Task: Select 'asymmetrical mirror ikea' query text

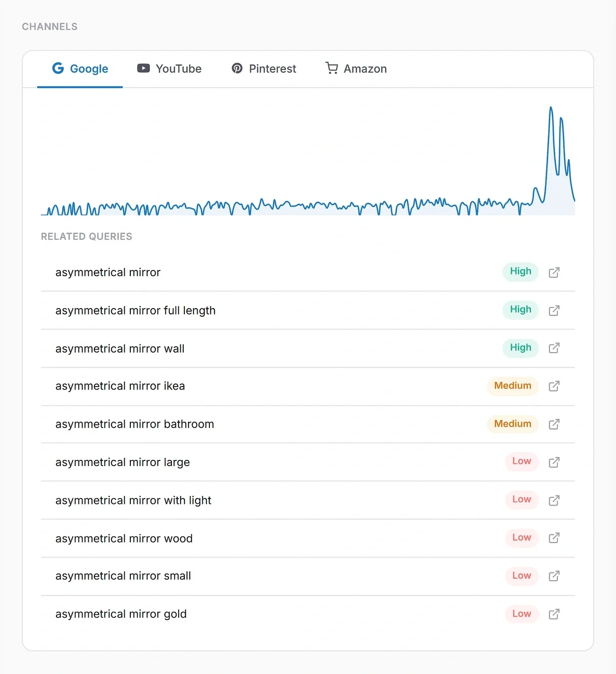Action: [x=120, y=386]
